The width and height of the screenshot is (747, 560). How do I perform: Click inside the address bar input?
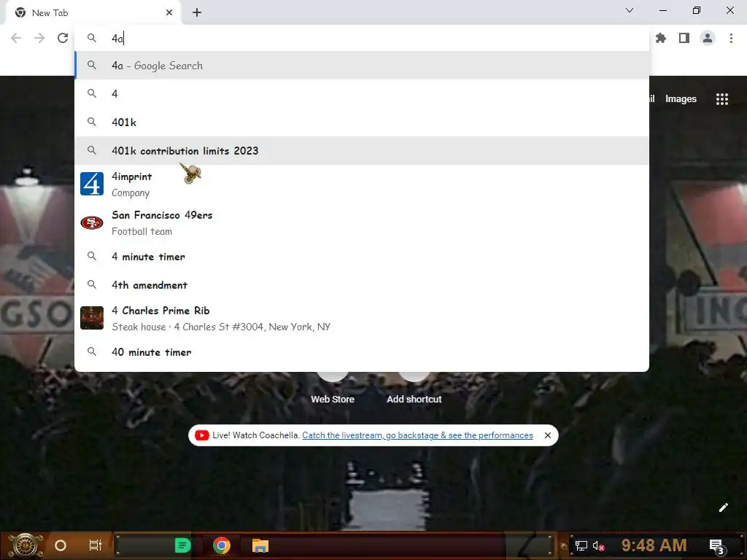[362, 38]
